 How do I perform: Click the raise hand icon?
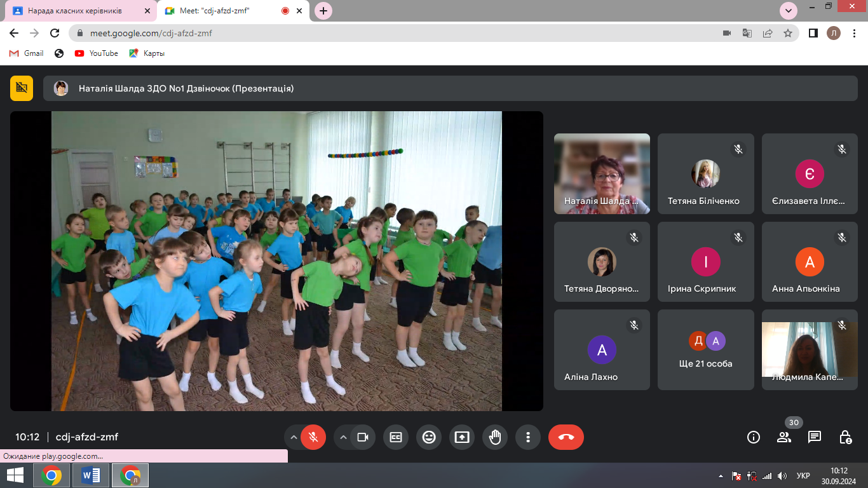[495, 437]
